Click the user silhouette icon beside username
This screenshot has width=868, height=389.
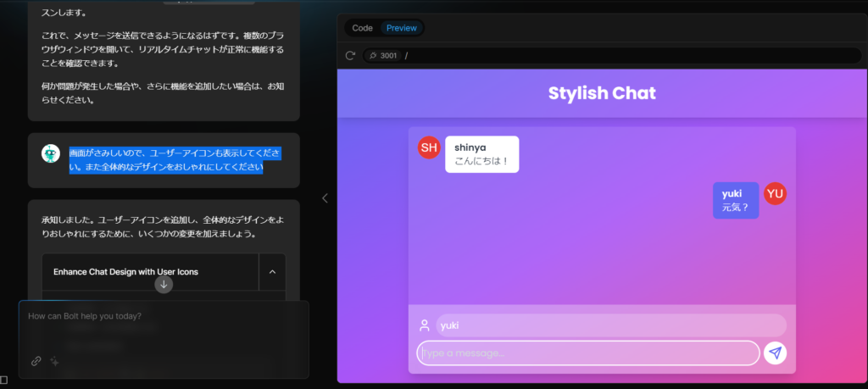(x=425, y=325)
